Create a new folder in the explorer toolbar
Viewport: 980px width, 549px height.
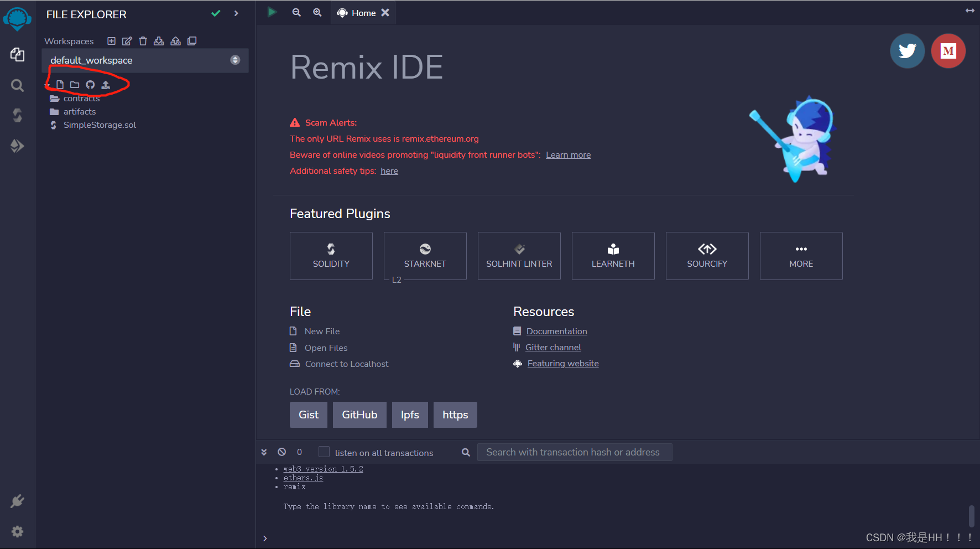pos(75,85)
